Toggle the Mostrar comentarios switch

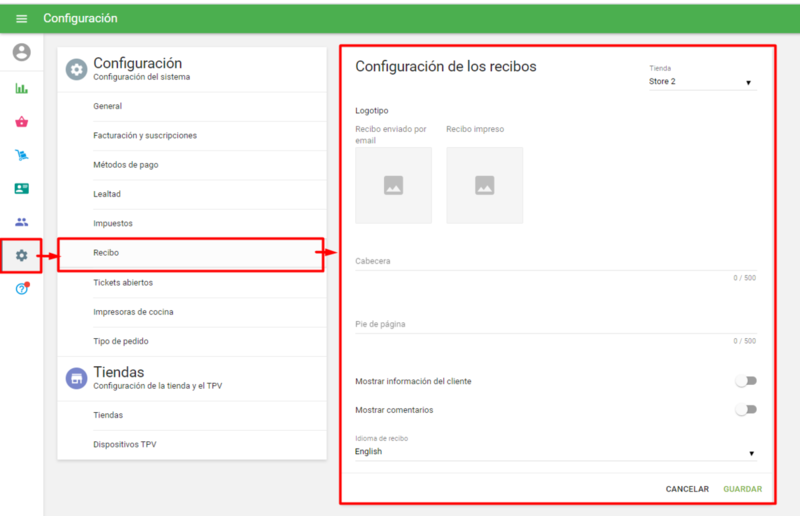pyautogui.click(x=745, y=409)
